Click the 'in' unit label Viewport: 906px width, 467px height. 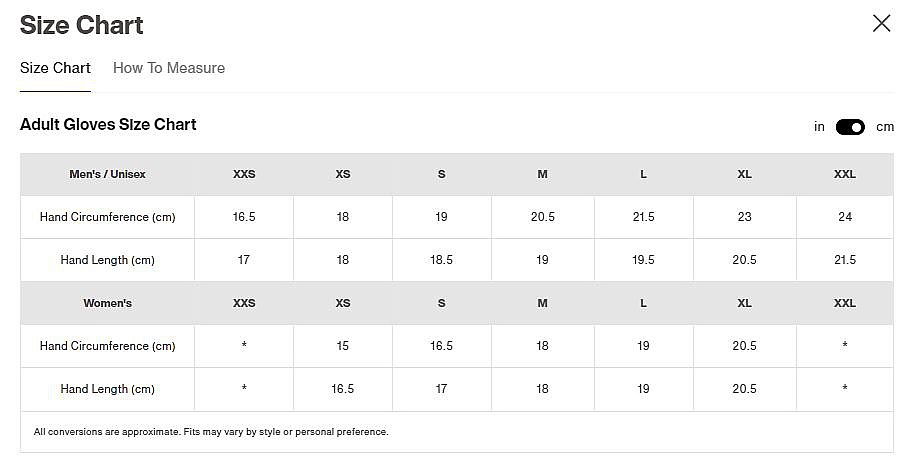point(819,127)
